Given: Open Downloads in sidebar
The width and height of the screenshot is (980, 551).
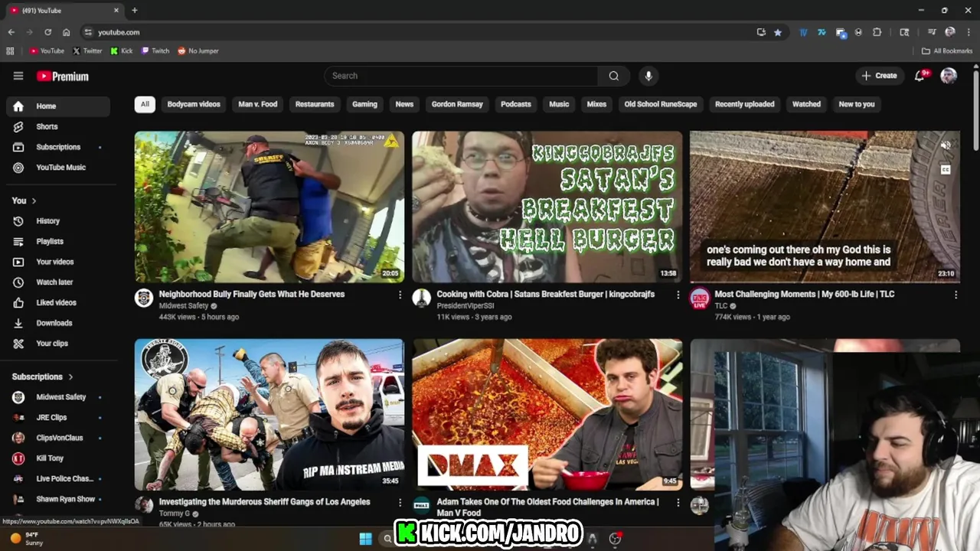Looking at the screenshot, I should click(58, 323).
